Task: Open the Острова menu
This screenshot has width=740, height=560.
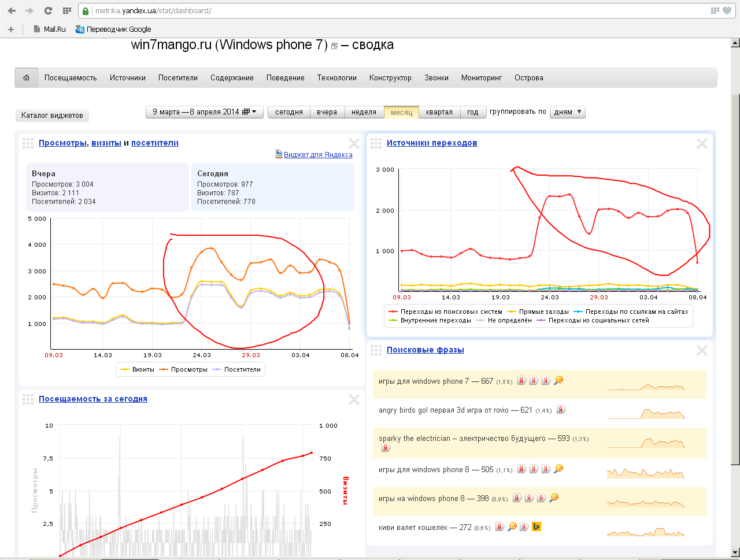Action: (529, 78)
